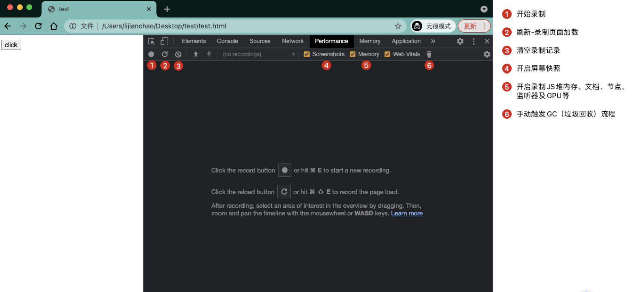Screen dimensions: 644x292
Task: Toggle the Memory checkbox
Action: [x=353, y=54]
